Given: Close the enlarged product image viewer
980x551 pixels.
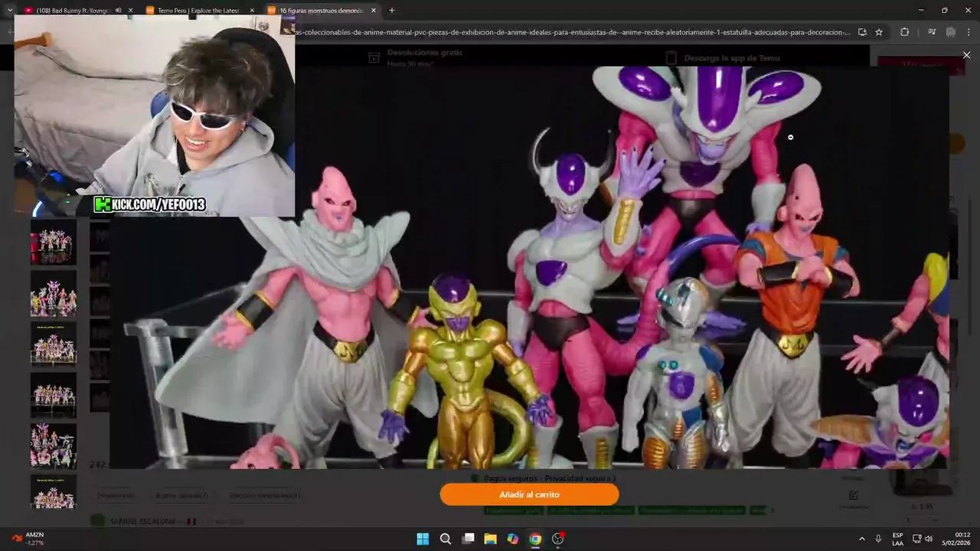Looking at the screenshot, I should [x=966, y=55].
